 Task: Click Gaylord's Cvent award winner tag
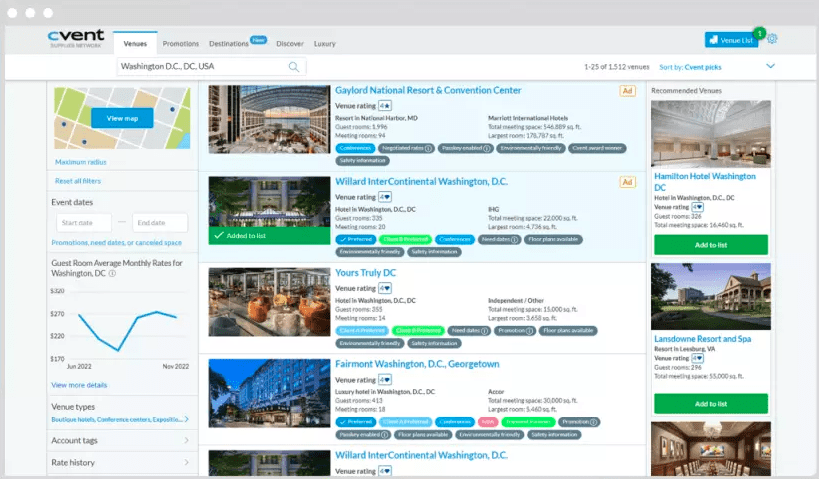click(597, 148)
